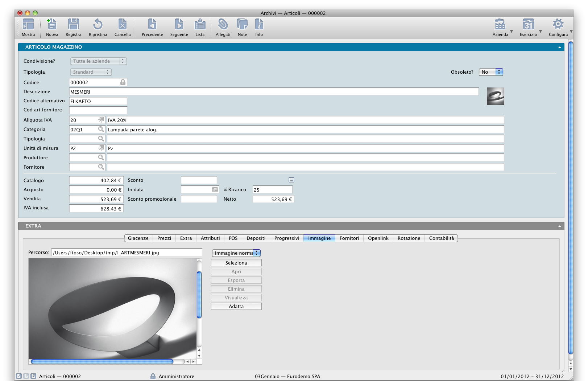Switch to the Fornitori tab
588x381 pixels.
349,238
